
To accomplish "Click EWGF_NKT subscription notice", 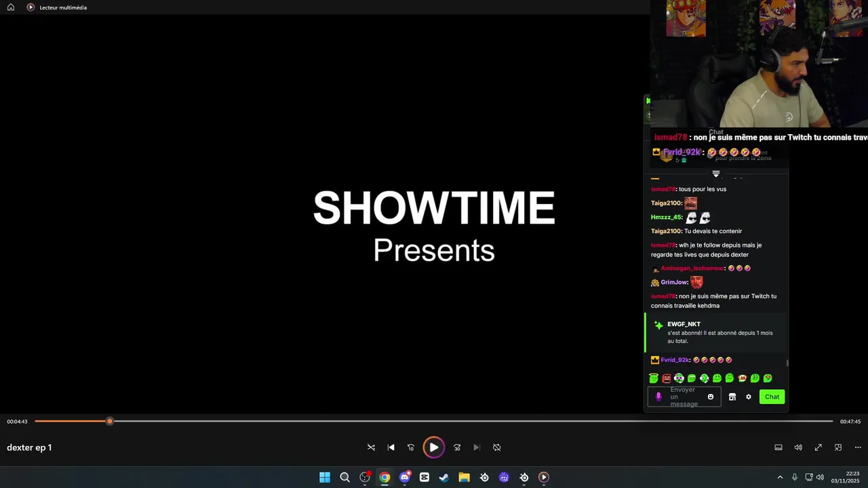I will [715, 332].
